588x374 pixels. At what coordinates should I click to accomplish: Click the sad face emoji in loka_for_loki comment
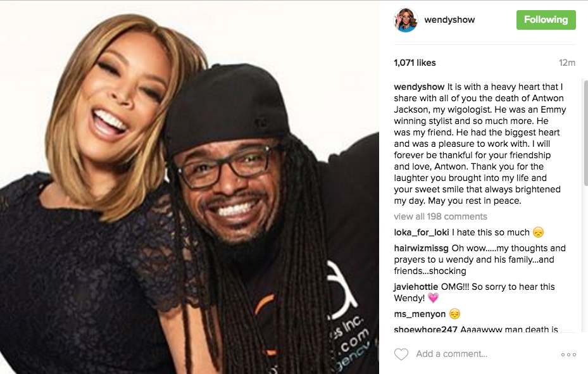click(x=538, y=232)
